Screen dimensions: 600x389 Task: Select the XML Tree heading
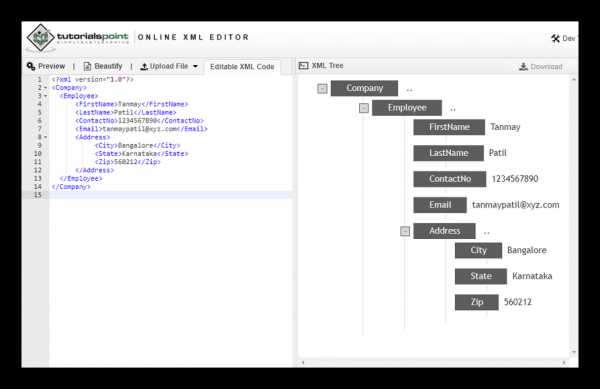327,65
